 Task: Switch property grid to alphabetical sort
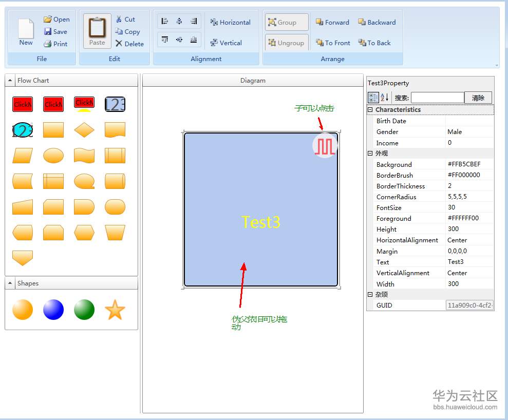385,98
